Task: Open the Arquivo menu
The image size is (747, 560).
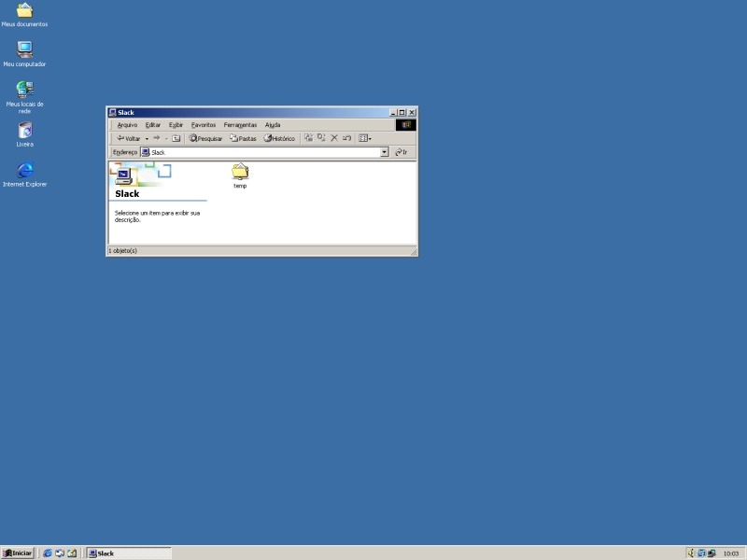Action: pos(127,124)
